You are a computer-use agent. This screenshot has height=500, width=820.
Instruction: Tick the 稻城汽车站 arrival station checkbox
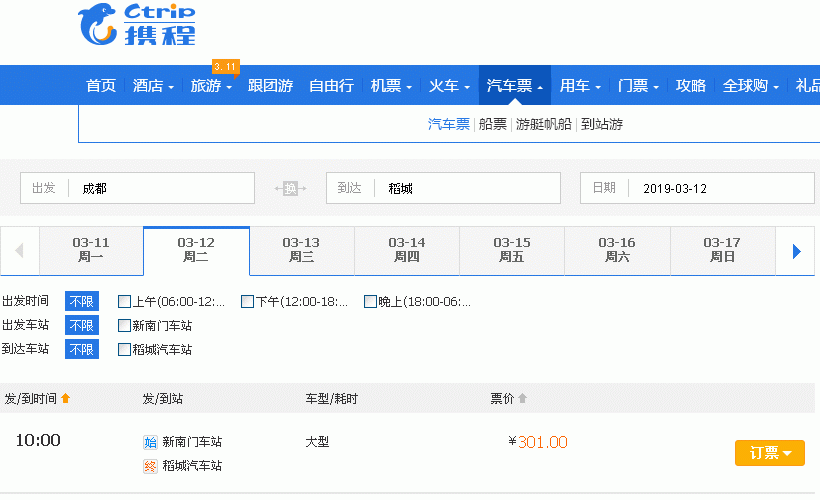coord(125,350)
